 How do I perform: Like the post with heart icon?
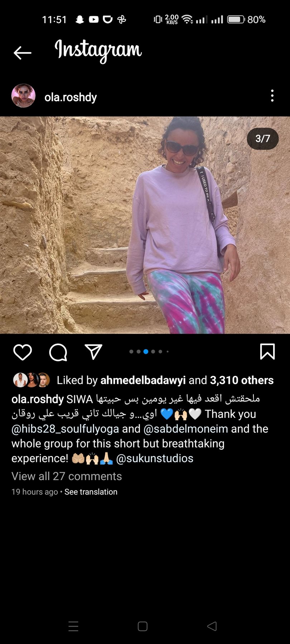[23, 352]
